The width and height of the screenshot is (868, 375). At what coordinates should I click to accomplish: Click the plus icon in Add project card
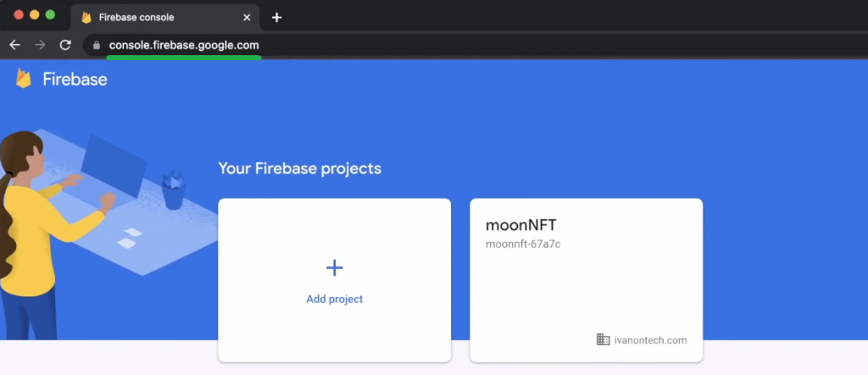click(334, 268)
